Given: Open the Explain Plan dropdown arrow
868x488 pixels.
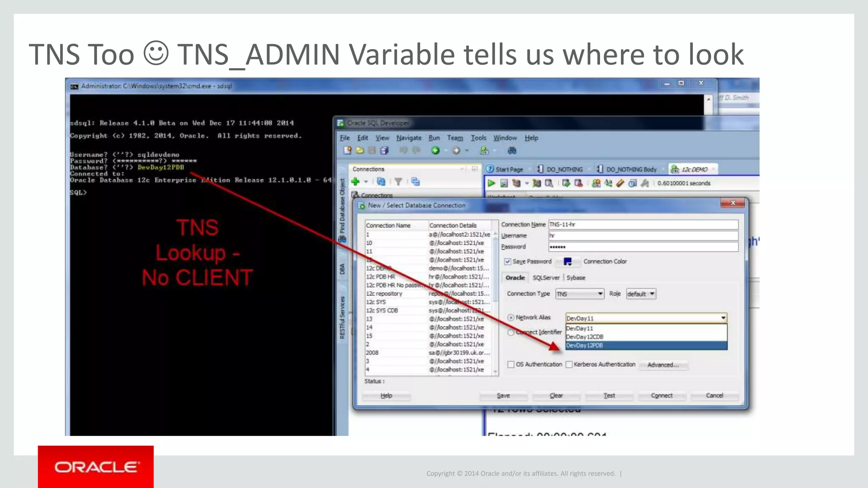Looking at the screenshot, I should click(x=526, y=183).
